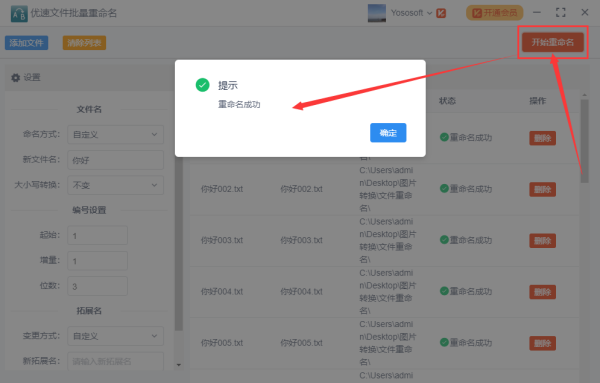Click success status icon for 你好004.txt
600x383 pixels.
pos(444,291)
